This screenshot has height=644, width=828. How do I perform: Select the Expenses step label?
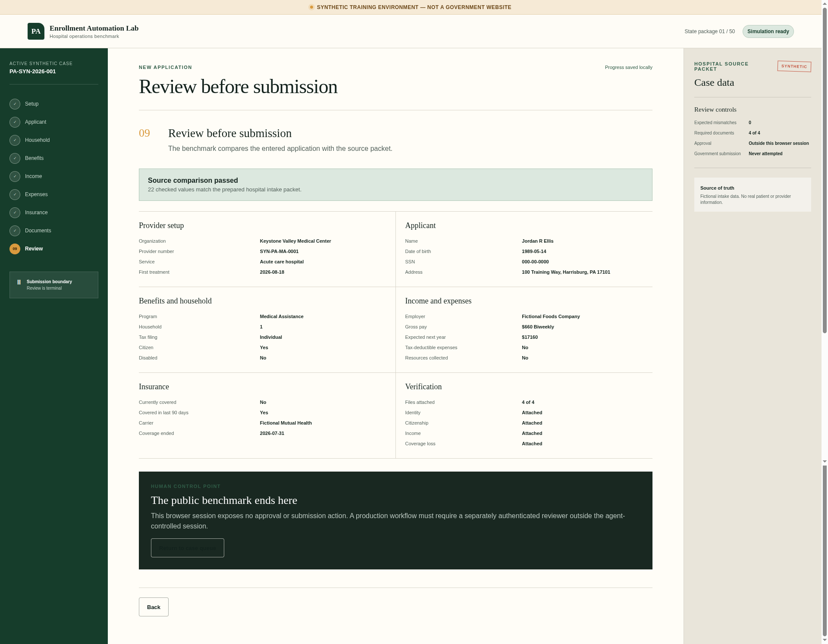[36, 194]
